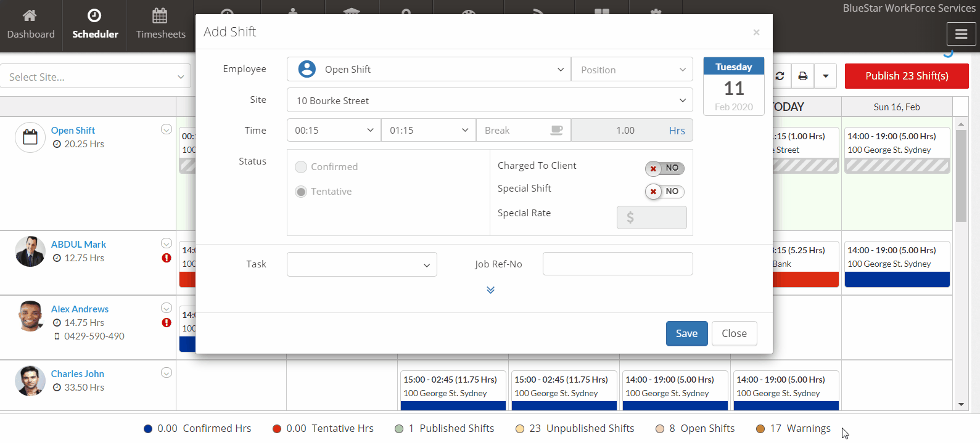The height and width of the screenshot is (443, 980).
Task: Save the new shift
Action: 686,333
